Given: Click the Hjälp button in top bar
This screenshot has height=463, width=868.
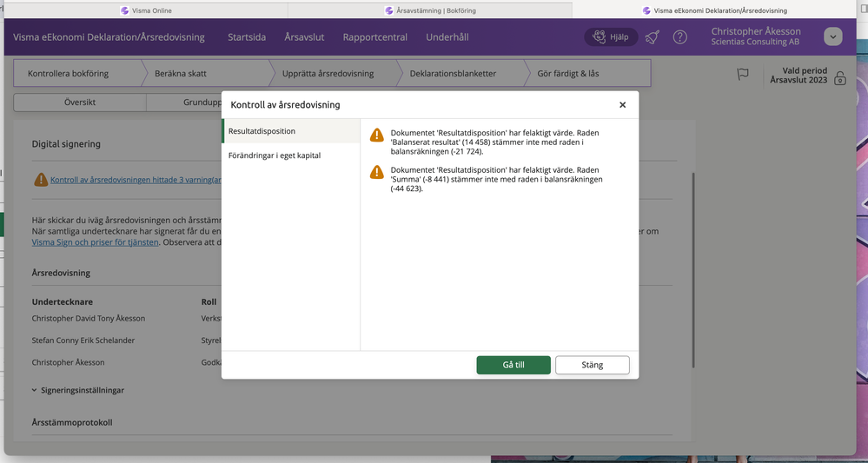Looking at the screenshot, I should tap(612, 37).
